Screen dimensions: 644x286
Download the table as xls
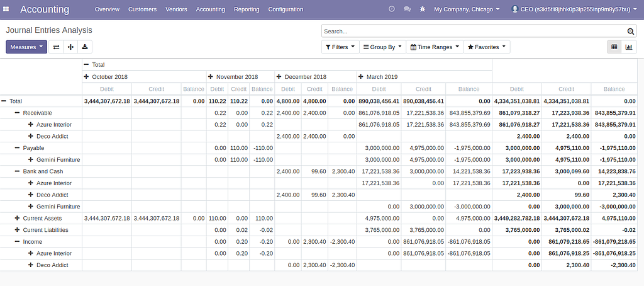pyautogui.click(x=85, y=47)
